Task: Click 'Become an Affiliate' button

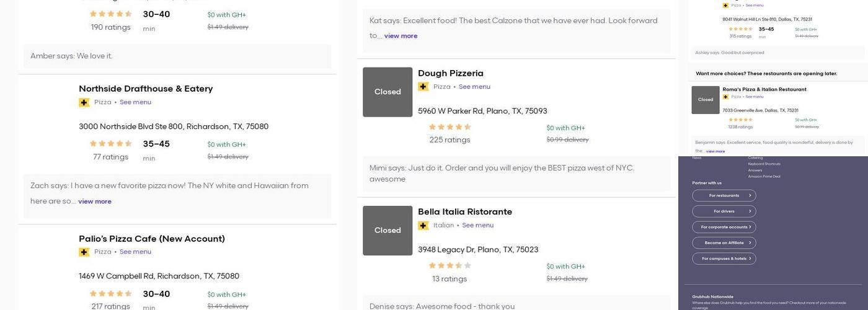Action: [x=724, y=243]
